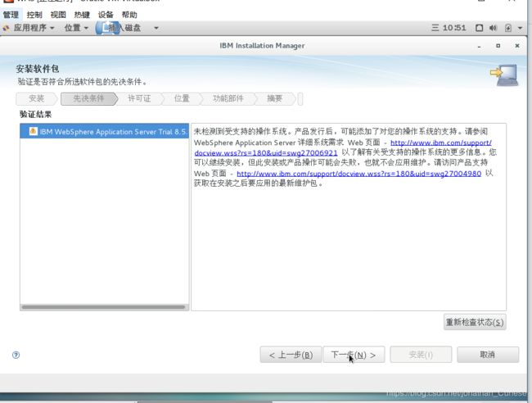The width and height of the screenshot is (532, 403).
Task: Click the 下一步(N) next button
Action: coord(354,355)
